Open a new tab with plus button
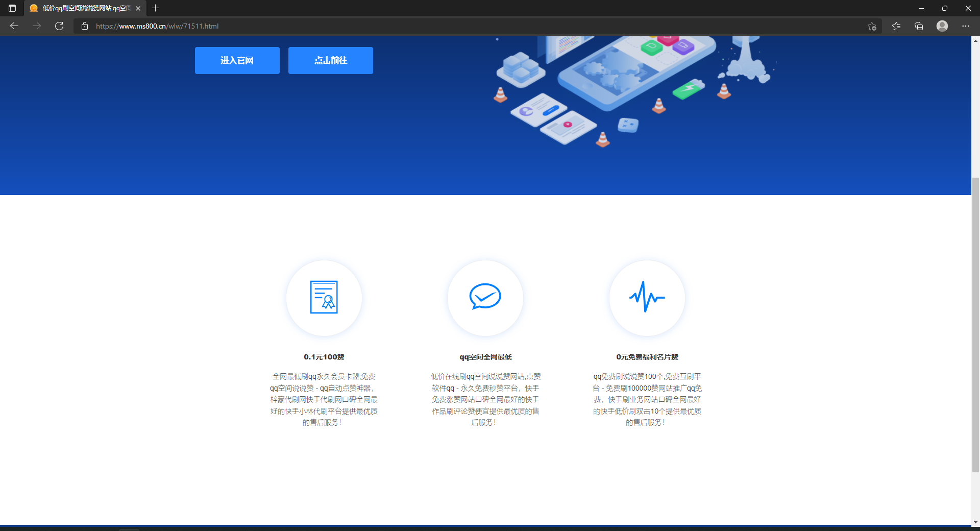The image size is (980, 531). (156, 8)
